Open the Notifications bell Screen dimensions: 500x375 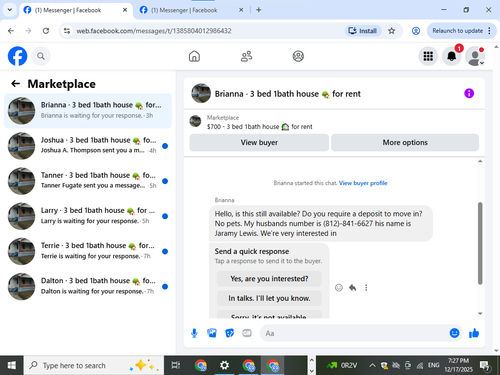coord(451,56)
